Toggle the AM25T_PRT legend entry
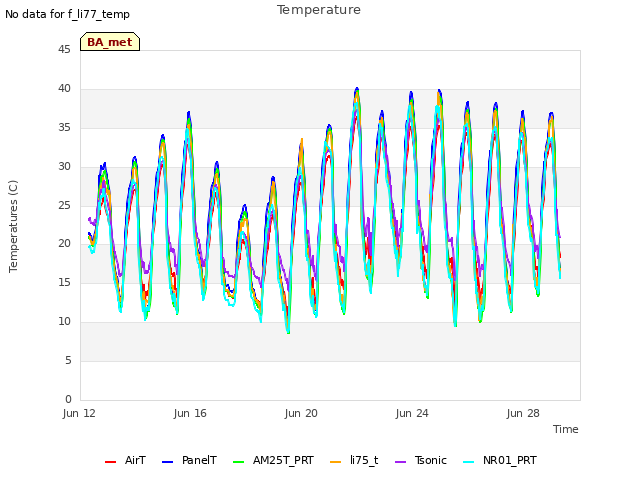The height and width of the screenshot is (480, 640). [x=273, y=460]
